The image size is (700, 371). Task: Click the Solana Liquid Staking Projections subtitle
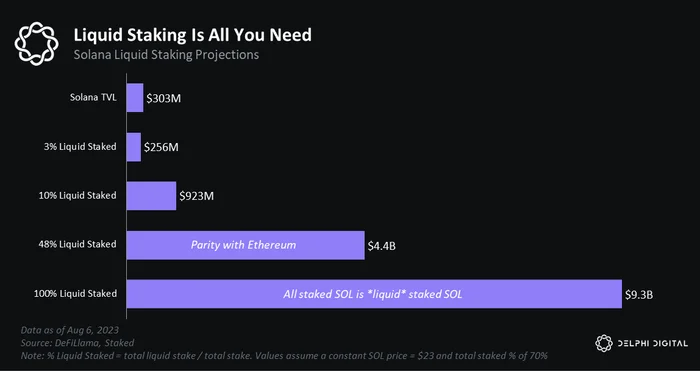(166, 55)
